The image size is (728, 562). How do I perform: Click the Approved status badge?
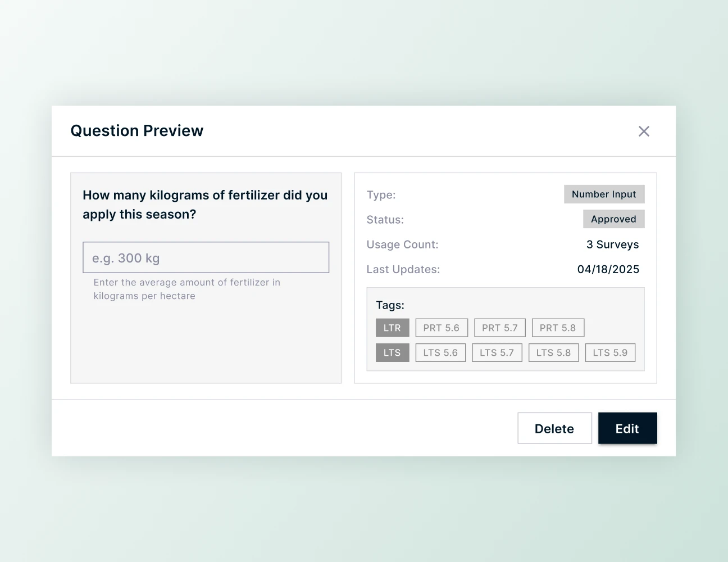(613, 219)
